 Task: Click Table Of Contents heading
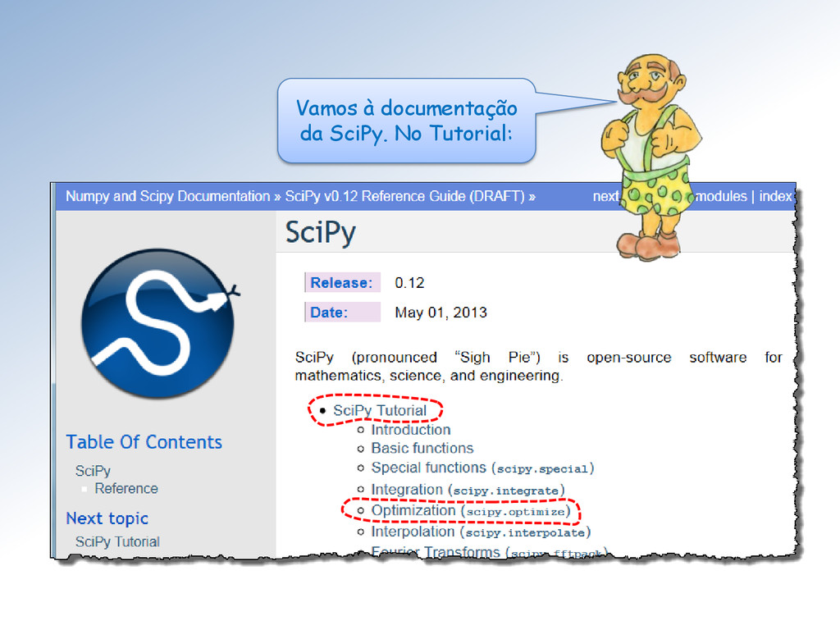tap(144, 442)
